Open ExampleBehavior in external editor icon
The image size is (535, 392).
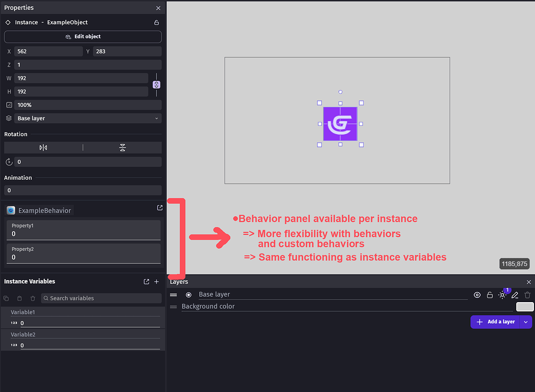point(159,207)
